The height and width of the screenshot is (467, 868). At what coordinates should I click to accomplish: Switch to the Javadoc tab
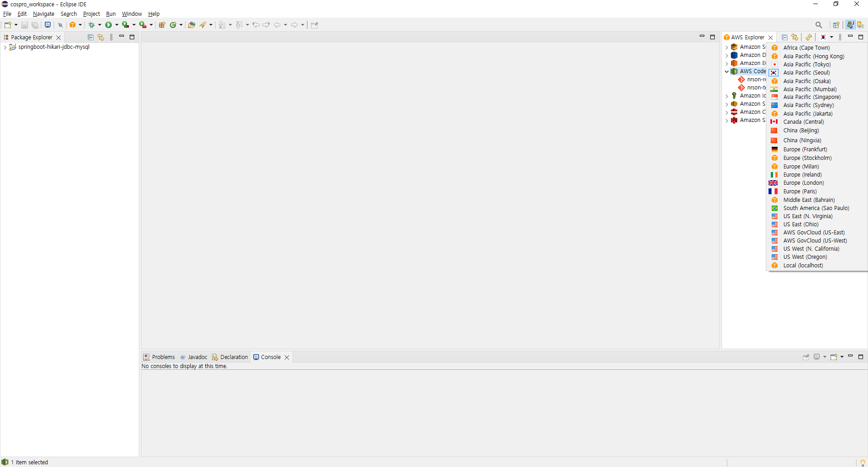coord(193,357)
